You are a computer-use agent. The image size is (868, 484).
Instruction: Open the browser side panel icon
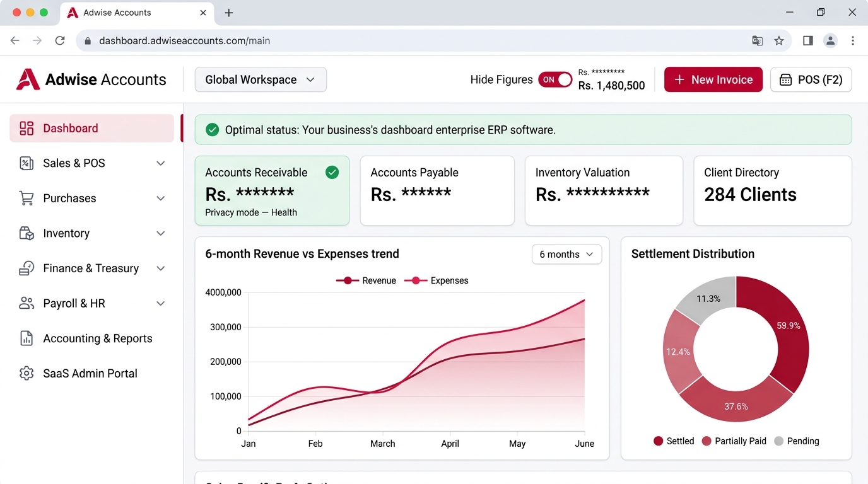coord(808,41)
